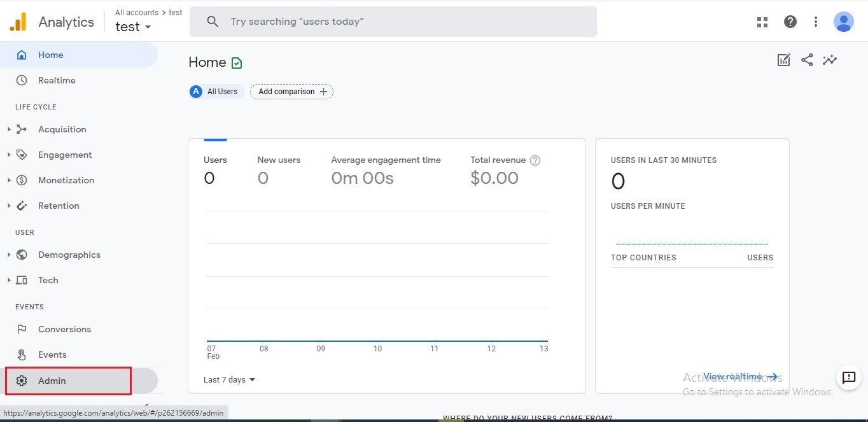Click the Total revenue info icon
Screen dimensions: 868x422
[535, 160]
